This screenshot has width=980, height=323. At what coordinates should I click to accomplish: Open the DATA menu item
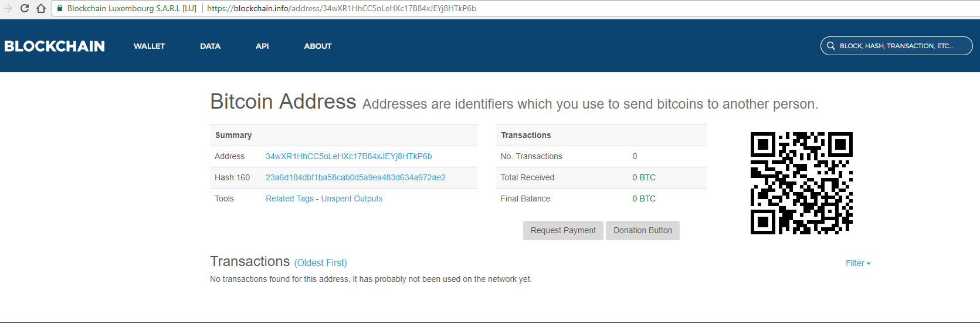(x=210, y=46)
